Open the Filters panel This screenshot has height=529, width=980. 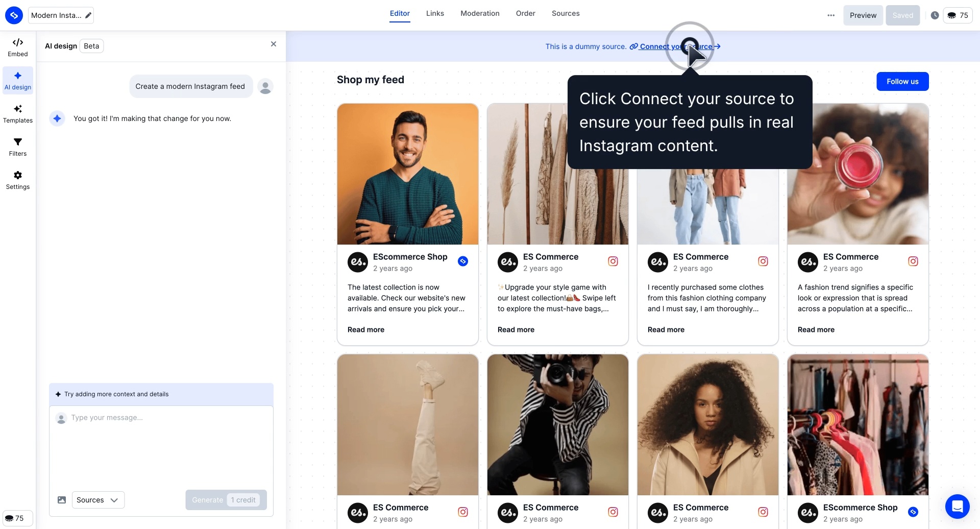click(18, 147)
